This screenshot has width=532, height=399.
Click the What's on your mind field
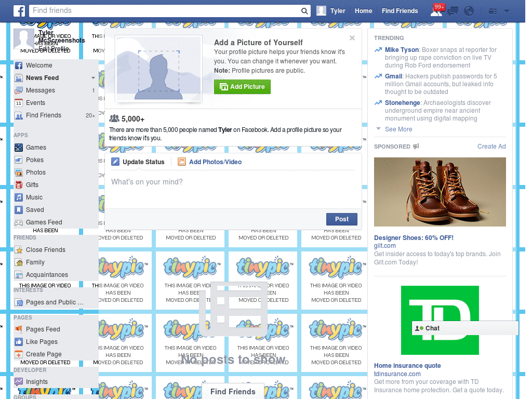pyautogui.click(x=233, y=190)
